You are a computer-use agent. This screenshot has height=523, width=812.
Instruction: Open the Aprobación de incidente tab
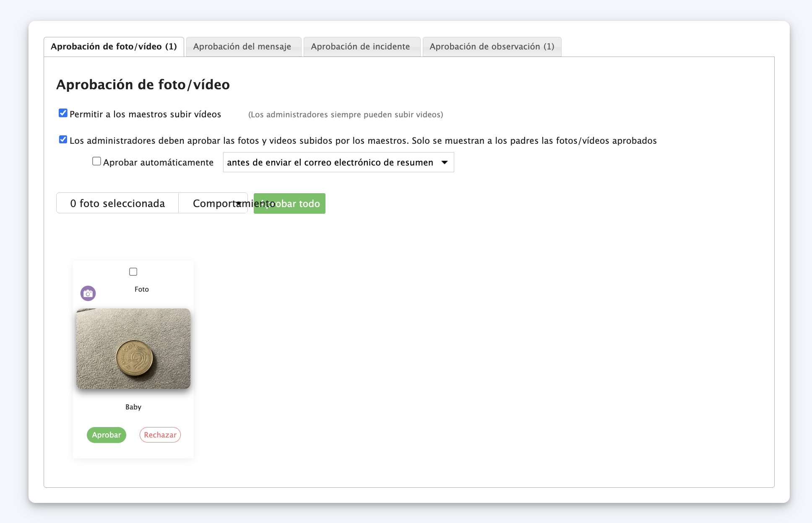pos(360,47)
